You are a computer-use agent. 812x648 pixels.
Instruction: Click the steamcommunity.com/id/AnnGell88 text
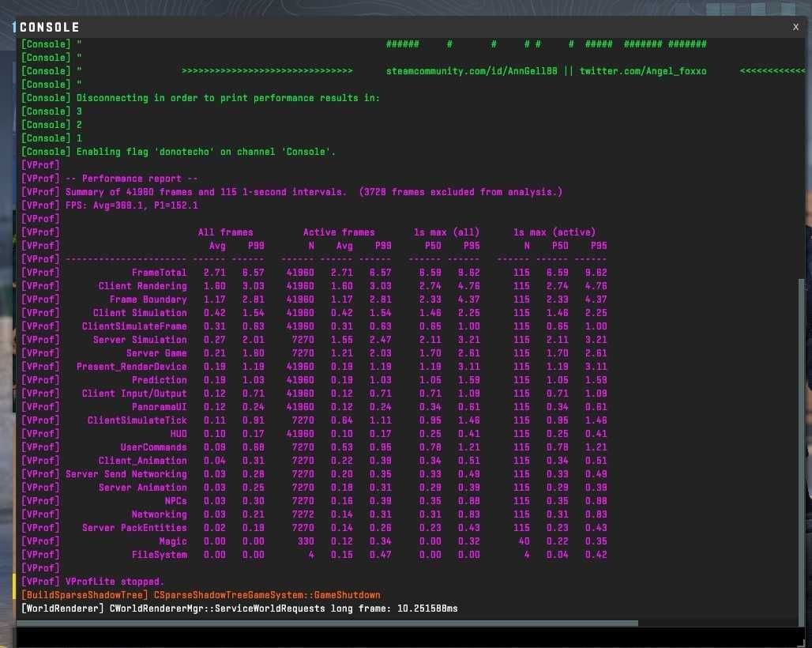pos(472,71)
